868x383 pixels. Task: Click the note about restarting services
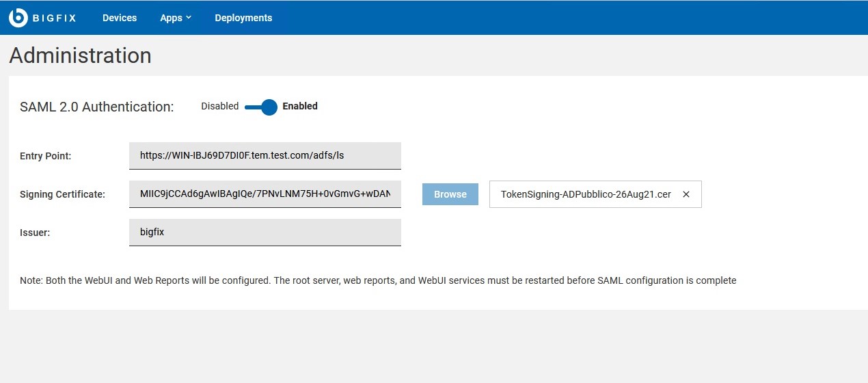point(378,280)
